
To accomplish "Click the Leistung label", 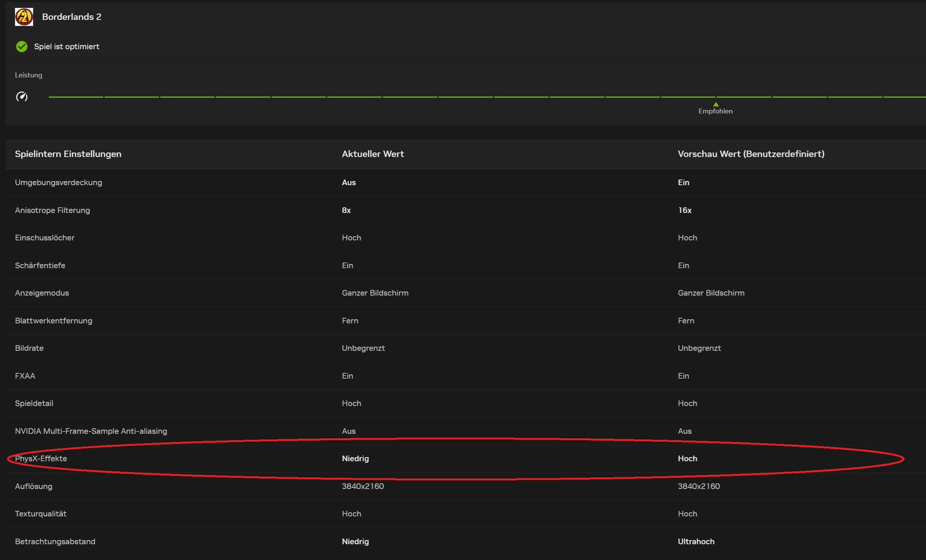I will 29,75.
